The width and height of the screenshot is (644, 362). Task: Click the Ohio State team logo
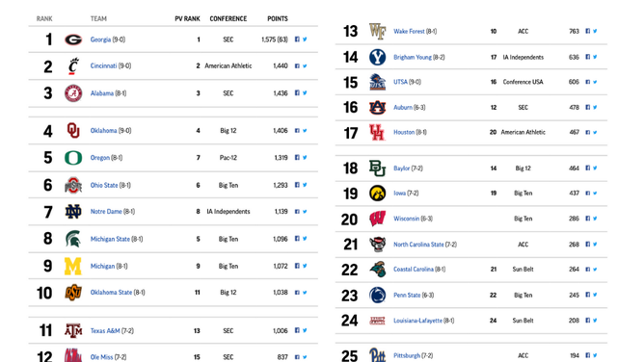point(73,185)
